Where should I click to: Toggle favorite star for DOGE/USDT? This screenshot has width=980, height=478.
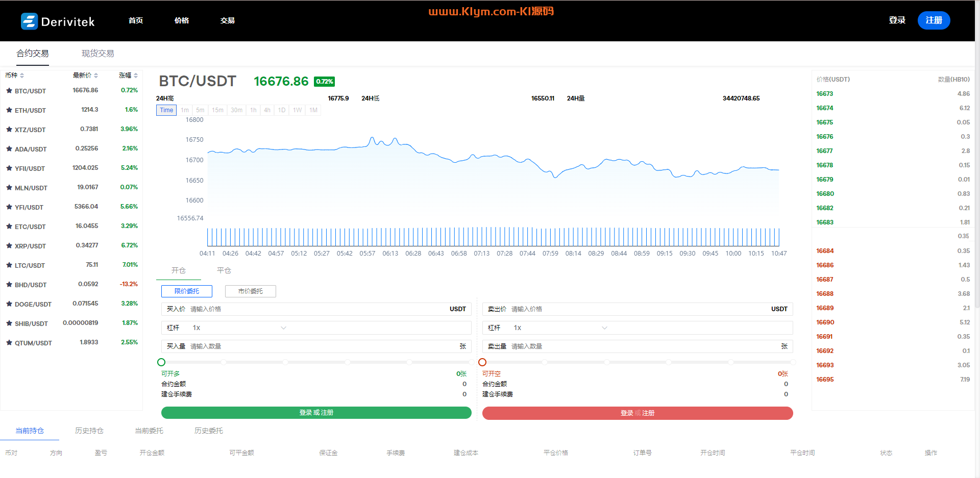[x=9, y=304]
